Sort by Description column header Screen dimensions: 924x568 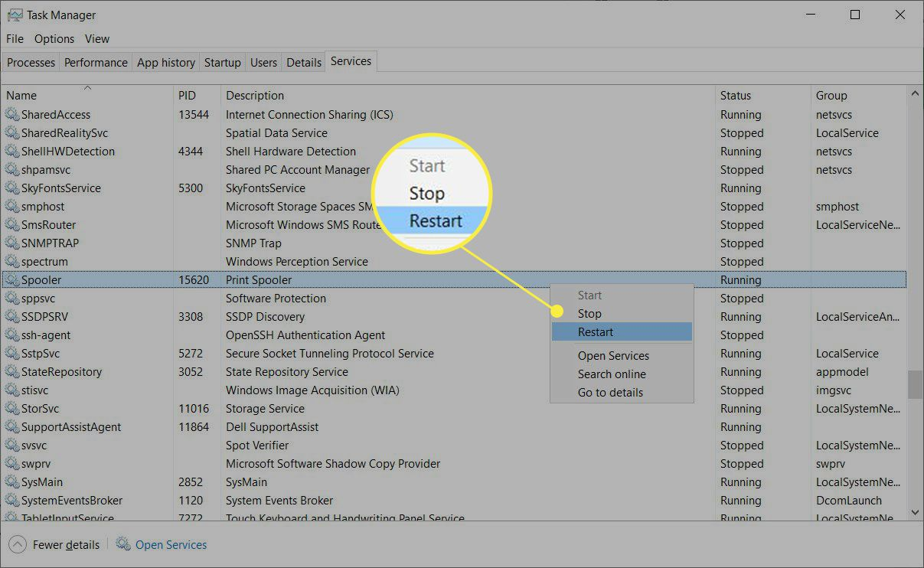point(468,96)
